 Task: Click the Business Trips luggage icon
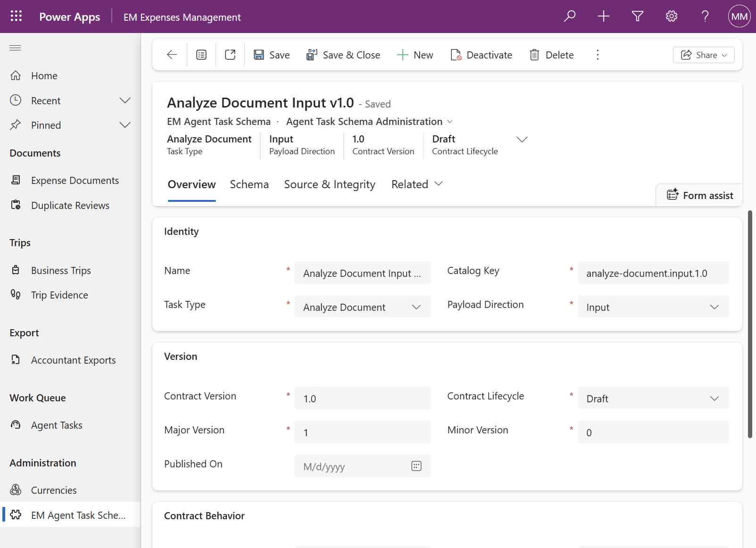coord(16,270)
